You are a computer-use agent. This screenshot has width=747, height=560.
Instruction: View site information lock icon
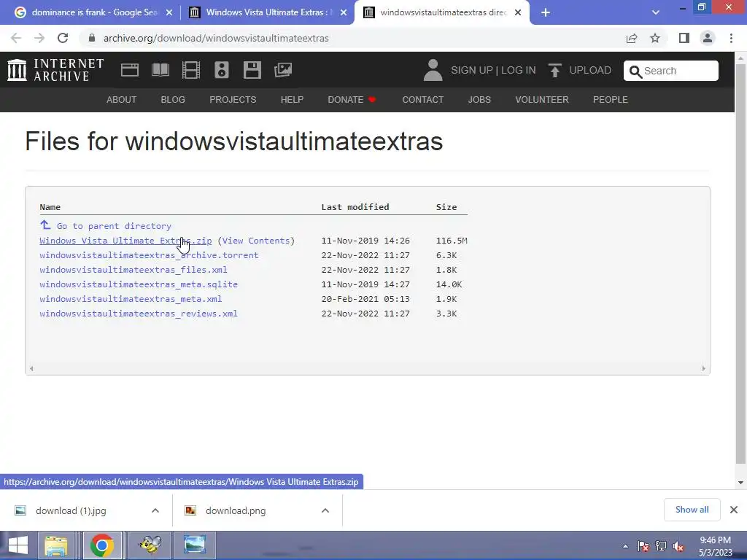92,38
